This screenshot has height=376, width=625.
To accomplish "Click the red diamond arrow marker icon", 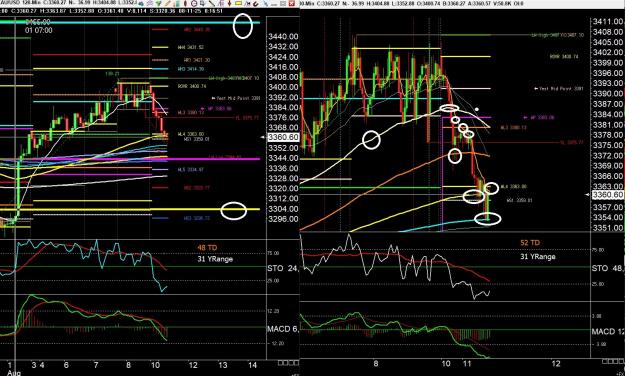I will [x=230, y=4].
